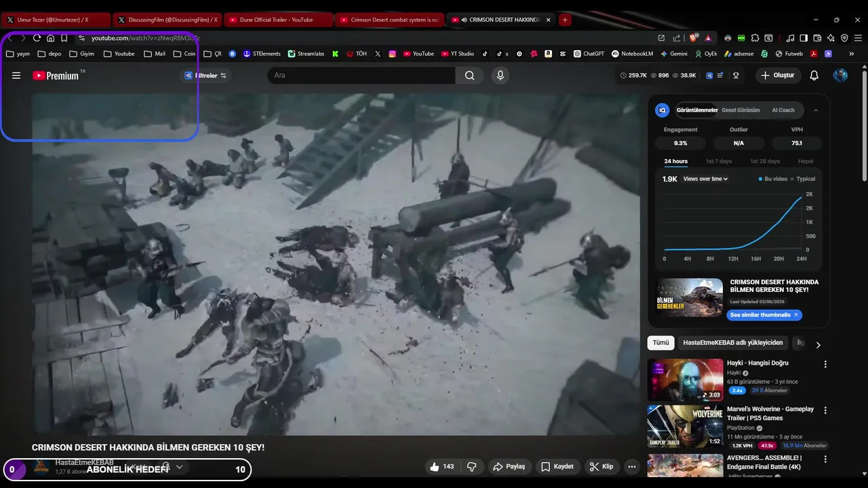This screenshot has height=488, width=868.
Task: Open the ChatGPT bookmark
Action: [x=589, y=54]
